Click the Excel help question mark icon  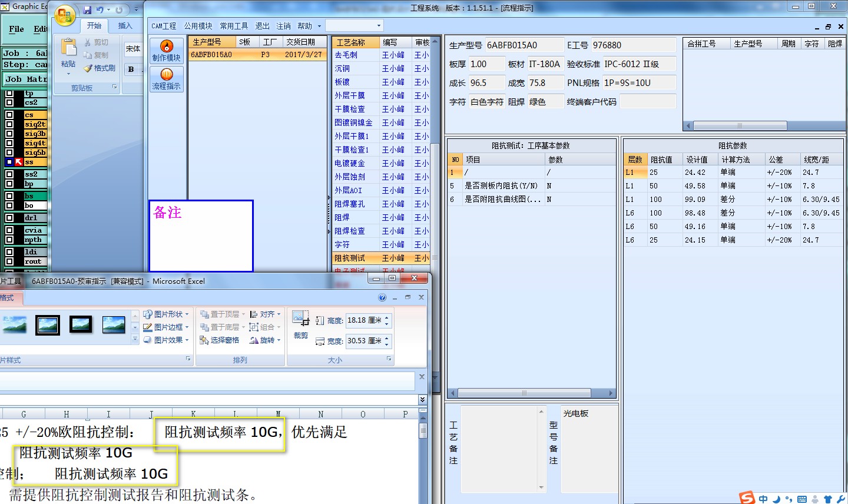382,297
